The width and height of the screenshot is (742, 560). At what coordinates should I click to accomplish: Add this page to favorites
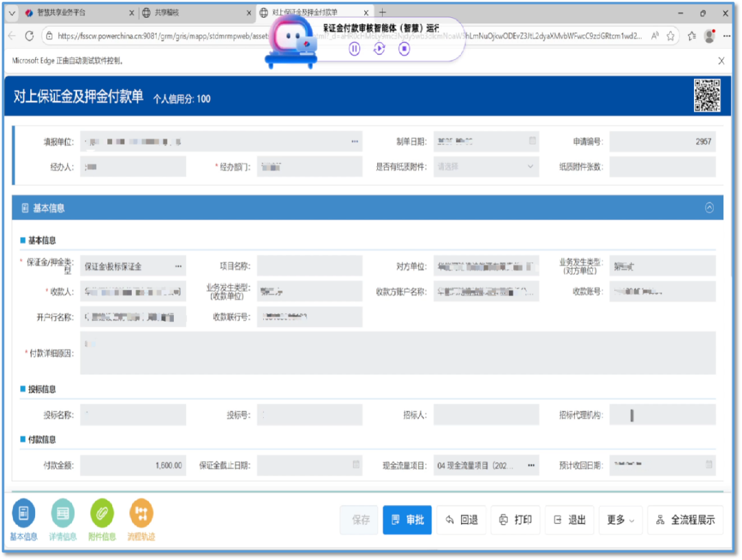tap(671, 36)
